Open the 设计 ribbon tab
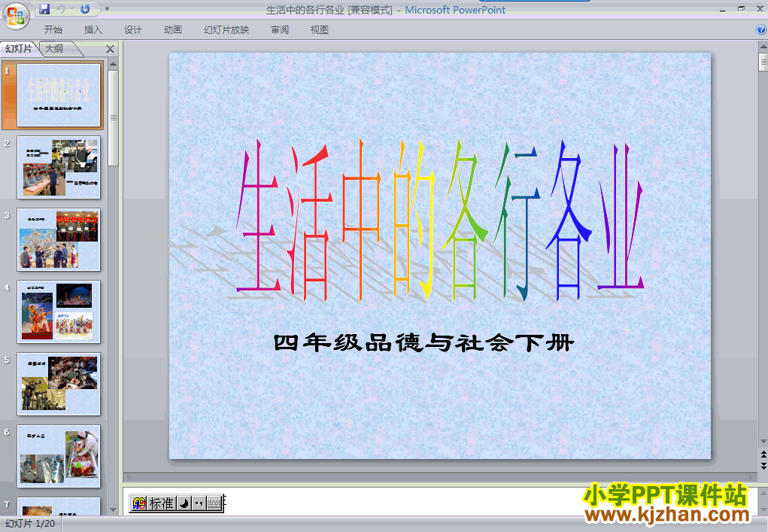The image size is (768, 532). 132,30
